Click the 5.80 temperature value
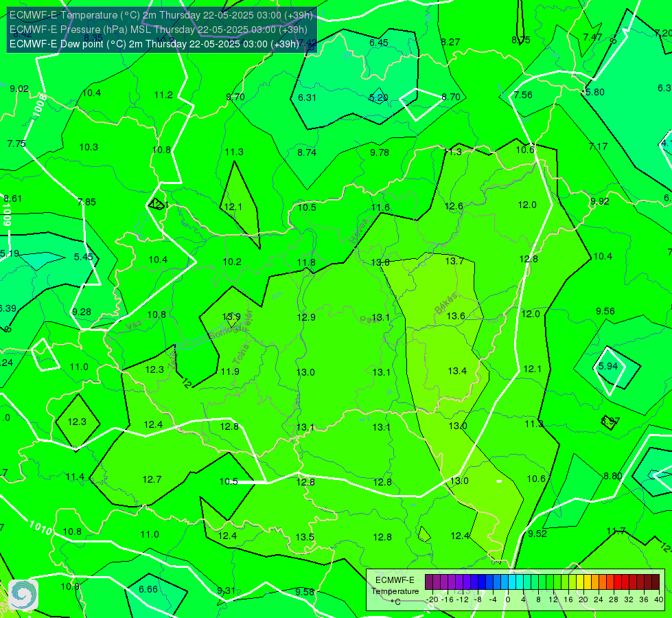Image resolution: width=672 pixels, height=618 pixels. 595,92
